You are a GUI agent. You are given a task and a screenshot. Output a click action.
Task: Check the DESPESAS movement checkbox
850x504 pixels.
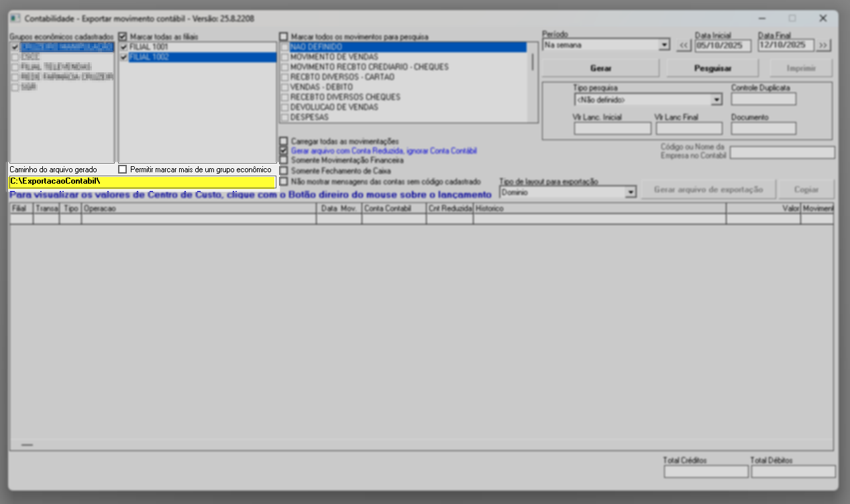(285, 117)
